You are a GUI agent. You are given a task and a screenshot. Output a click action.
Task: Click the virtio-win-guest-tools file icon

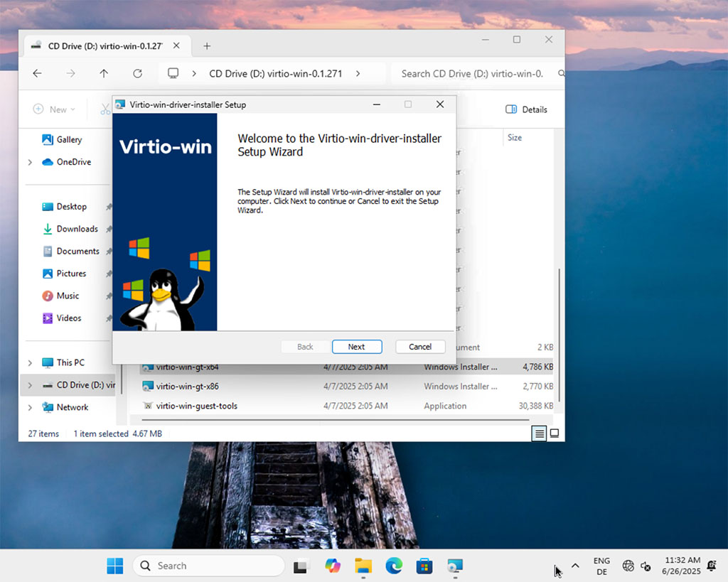point(148,406)
